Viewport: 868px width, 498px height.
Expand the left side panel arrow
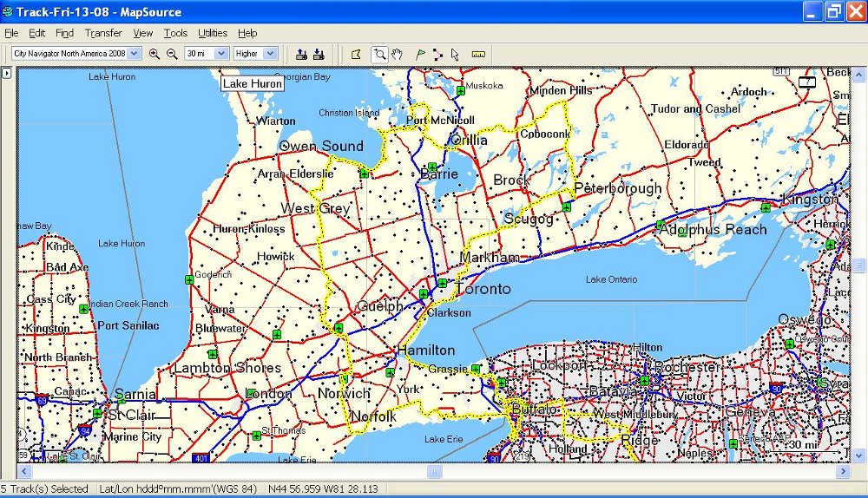pos(7,73)
